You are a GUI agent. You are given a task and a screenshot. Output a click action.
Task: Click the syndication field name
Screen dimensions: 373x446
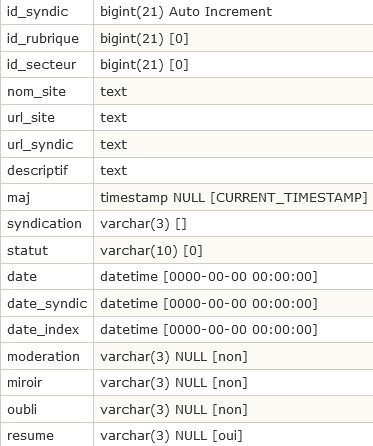[44, 224]
